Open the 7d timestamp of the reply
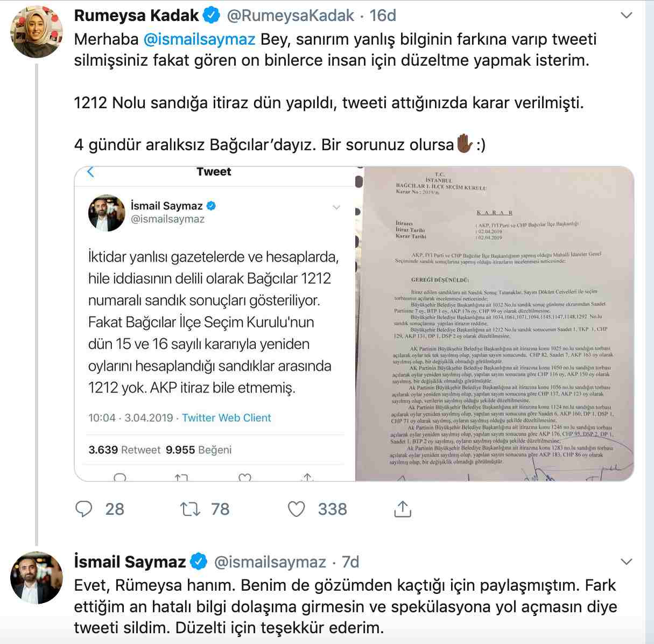This screenshot has height=644, width=654. click(x=350, y=562)
